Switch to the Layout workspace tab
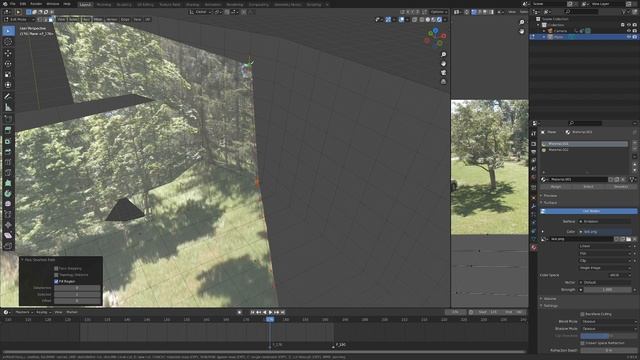Viewport: 640px width, 360px height. (x=85, y=4)
